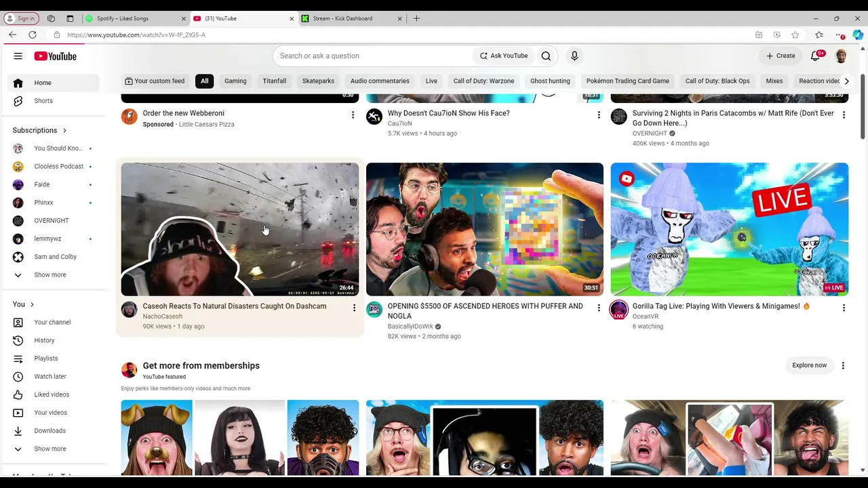Open more options for the Webberoni ad
Viewport: 868px width, 488px height.
(x=353, y=115)
